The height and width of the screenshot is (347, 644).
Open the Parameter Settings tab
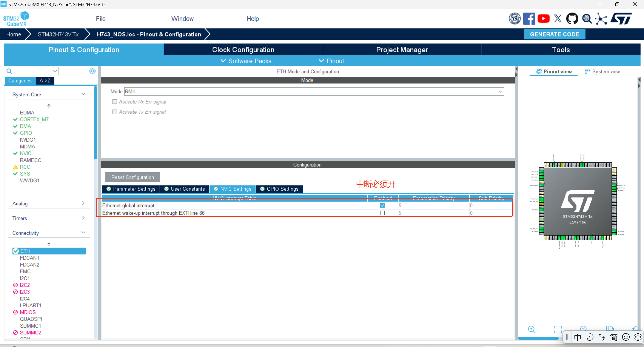(131, 189)
